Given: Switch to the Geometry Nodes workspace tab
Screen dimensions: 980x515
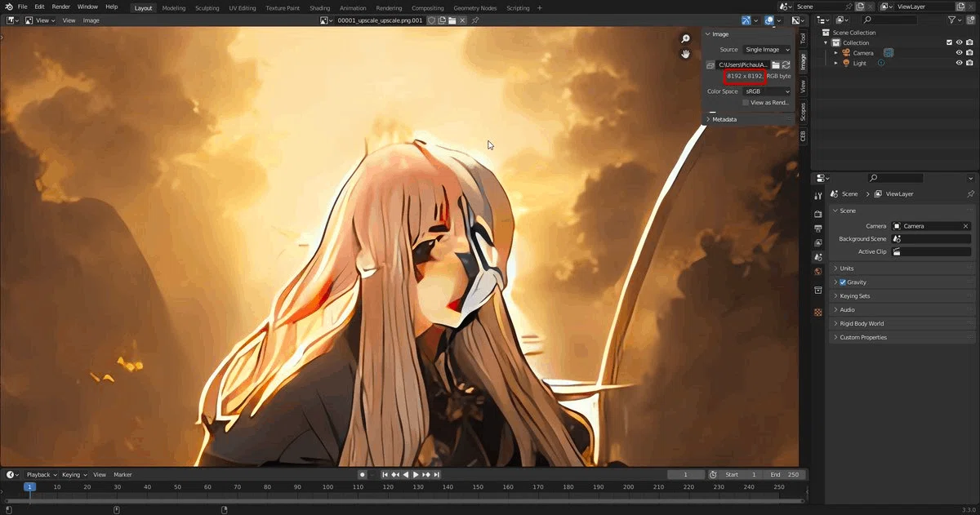Looking at the screenshot, I should coord(474,7).
